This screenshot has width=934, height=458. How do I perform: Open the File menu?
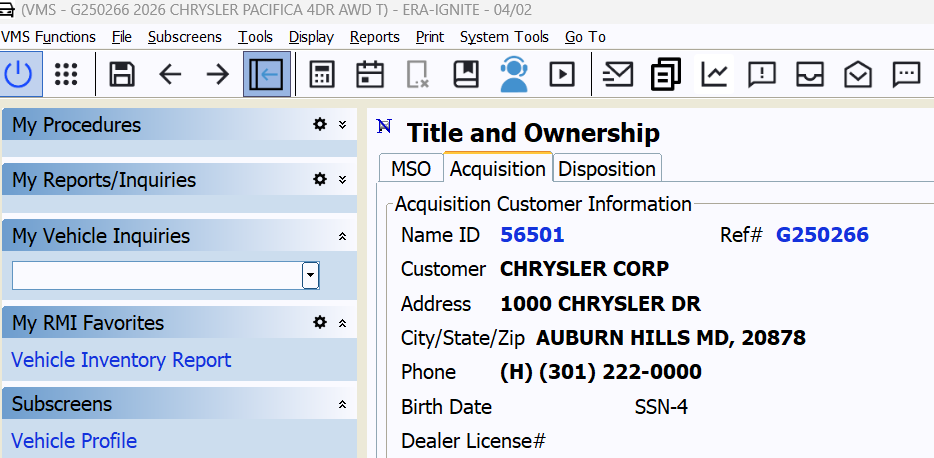[x=122, y=37]
